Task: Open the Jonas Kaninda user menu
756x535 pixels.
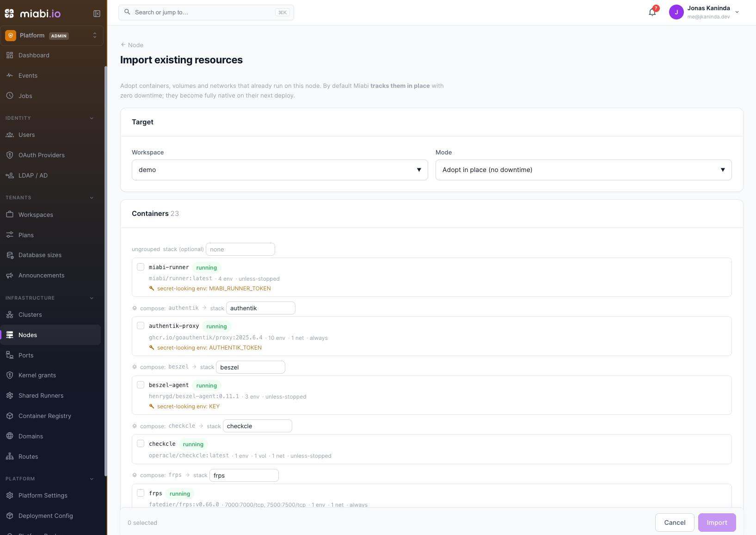Action: (x=704, y=12)
